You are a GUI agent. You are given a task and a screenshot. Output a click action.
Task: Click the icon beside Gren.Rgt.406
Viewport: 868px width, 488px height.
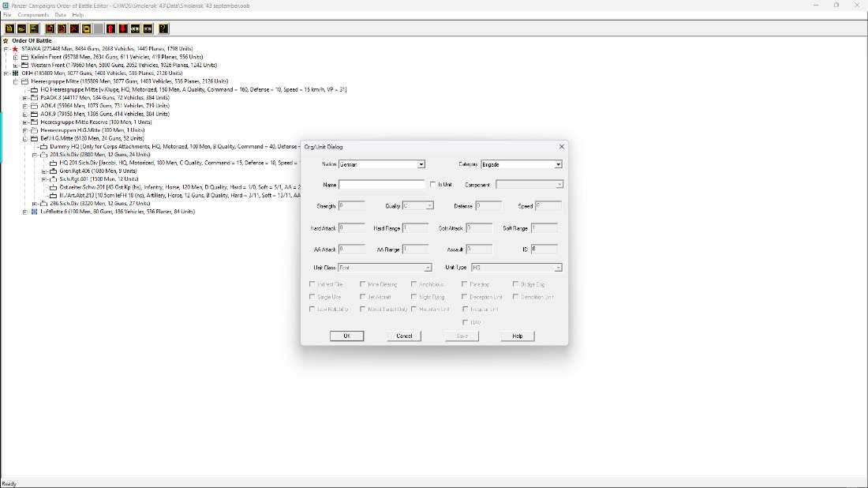[53, 171]
